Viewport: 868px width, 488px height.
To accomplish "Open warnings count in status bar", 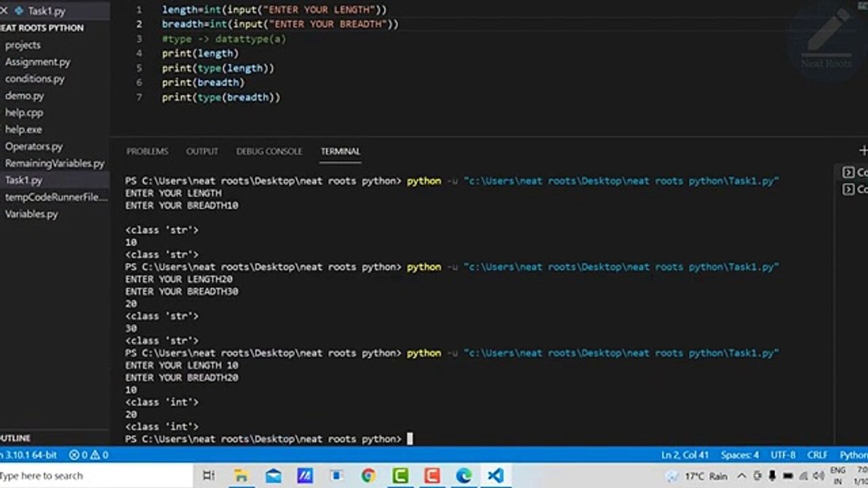I will tap(98, 455).
